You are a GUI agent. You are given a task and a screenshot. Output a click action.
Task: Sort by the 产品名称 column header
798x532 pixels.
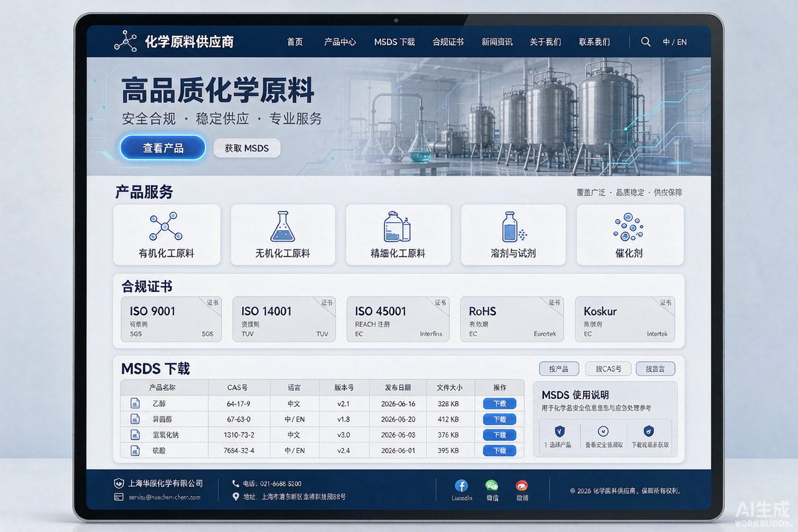163,388
